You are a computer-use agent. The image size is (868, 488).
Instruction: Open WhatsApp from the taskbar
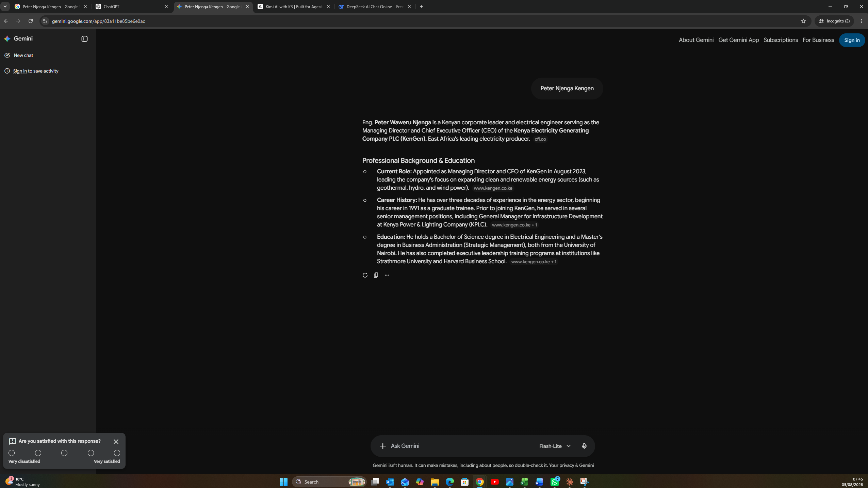(x=555, y=482)
